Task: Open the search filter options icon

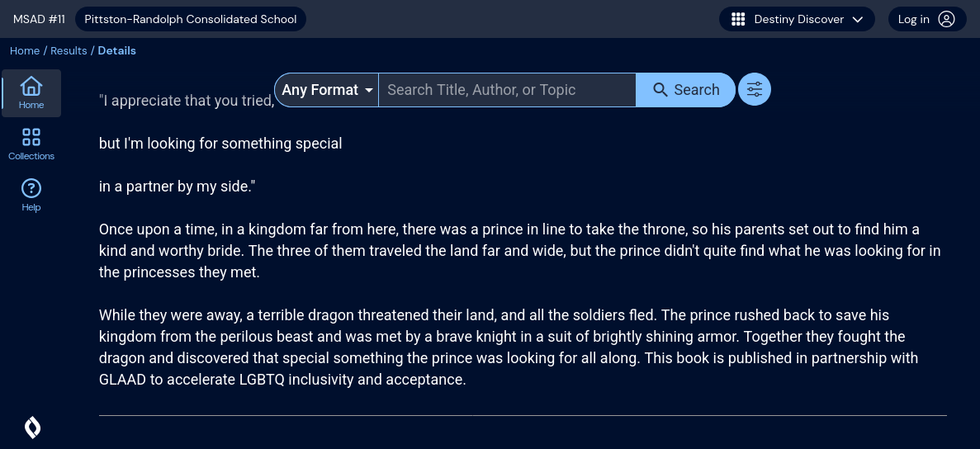Action: [754, 90]
